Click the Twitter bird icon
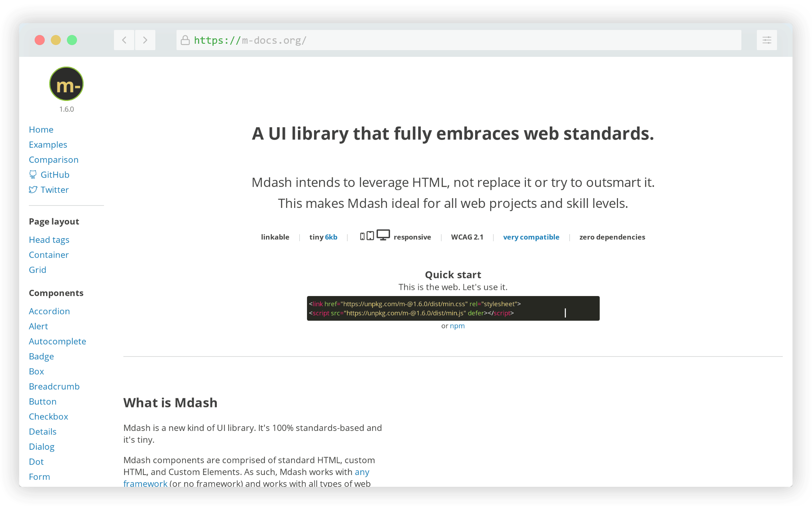This screenshot has width=812, height=510. click(33, 189)
